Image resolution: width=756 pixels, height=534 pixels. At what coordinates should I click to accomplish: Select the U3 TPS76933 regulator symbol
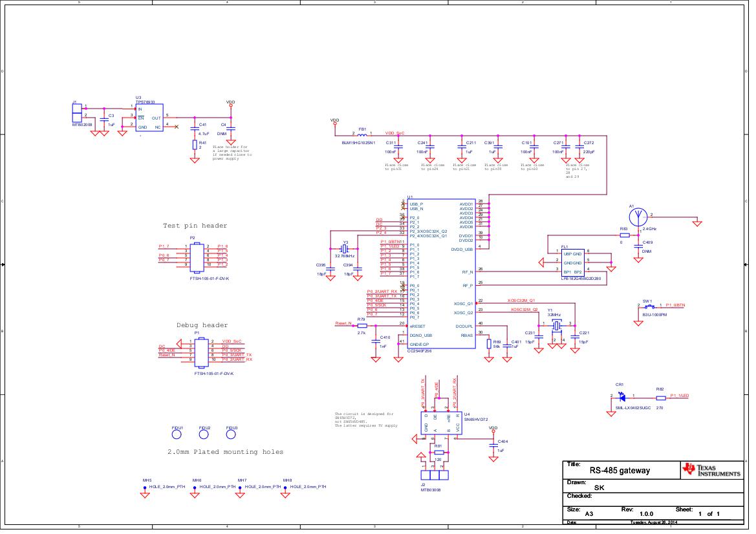click(151, 118)
